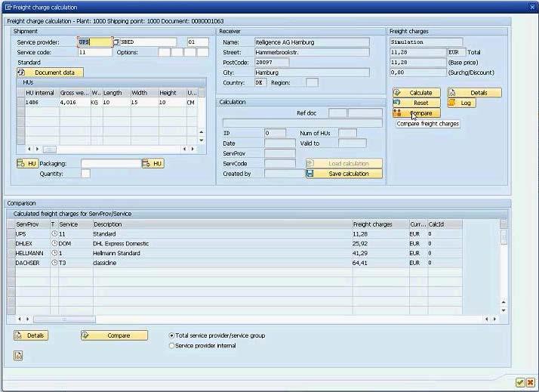Open the Log button
Screen dimensions: 539x392
coord(462,103)
